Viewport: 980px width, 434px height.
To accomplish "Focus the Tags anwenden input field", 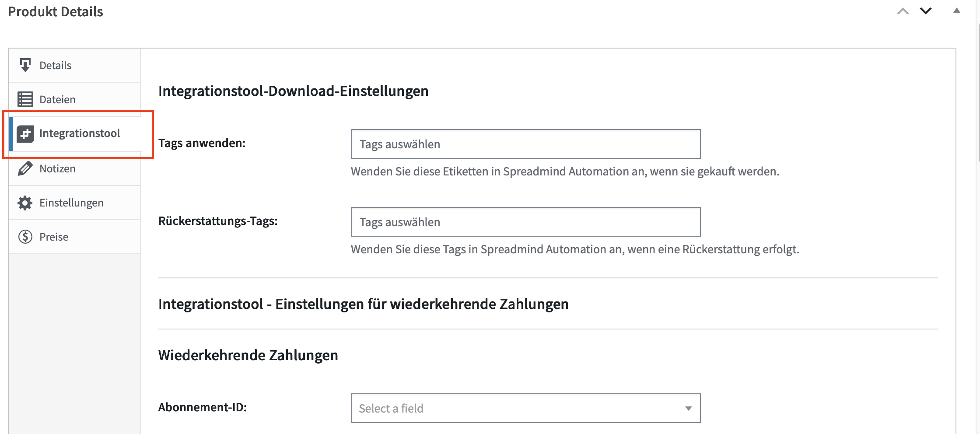I will 525,144.
